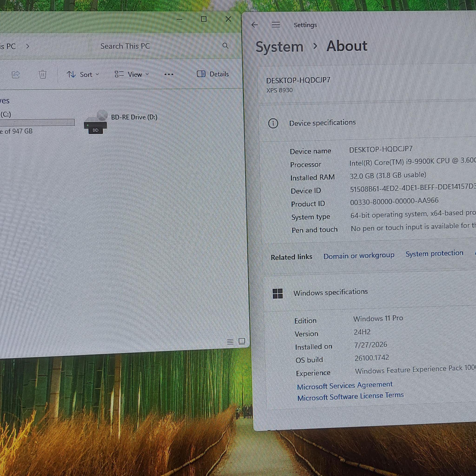Click the "(C:)" drive label
Viewport: 476px width, 476px height.
click(x=6, y=114)
